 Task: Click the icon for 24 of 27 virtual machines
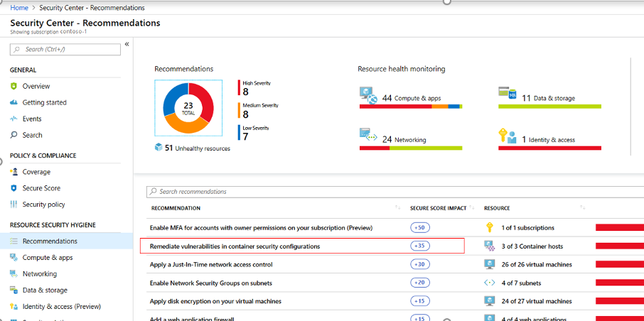(x=489, y=301)
